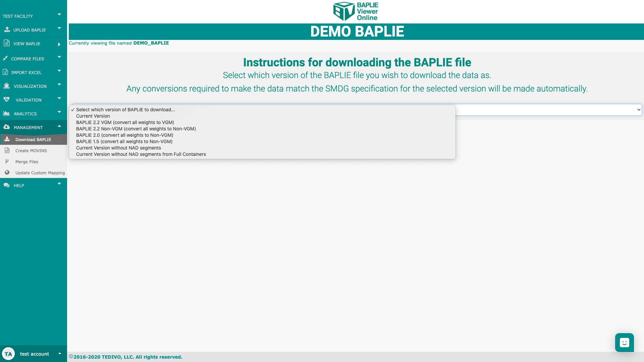Click the Visualization ship icon
This screenshot has height=362, width=644.
6,86
